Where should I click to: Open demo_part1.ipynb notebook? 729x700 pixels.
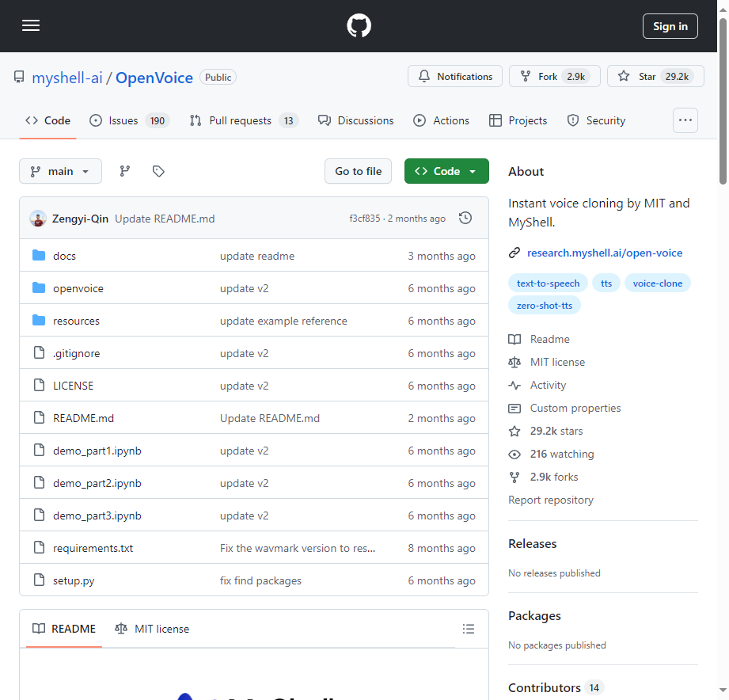click(97, 451)
